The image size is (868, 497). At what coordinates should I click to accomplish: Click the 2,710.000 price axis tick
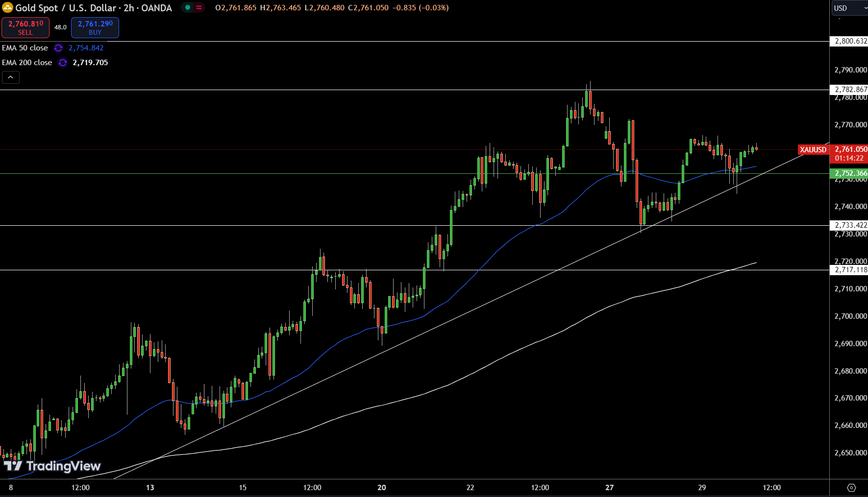[x=851, y=289]
